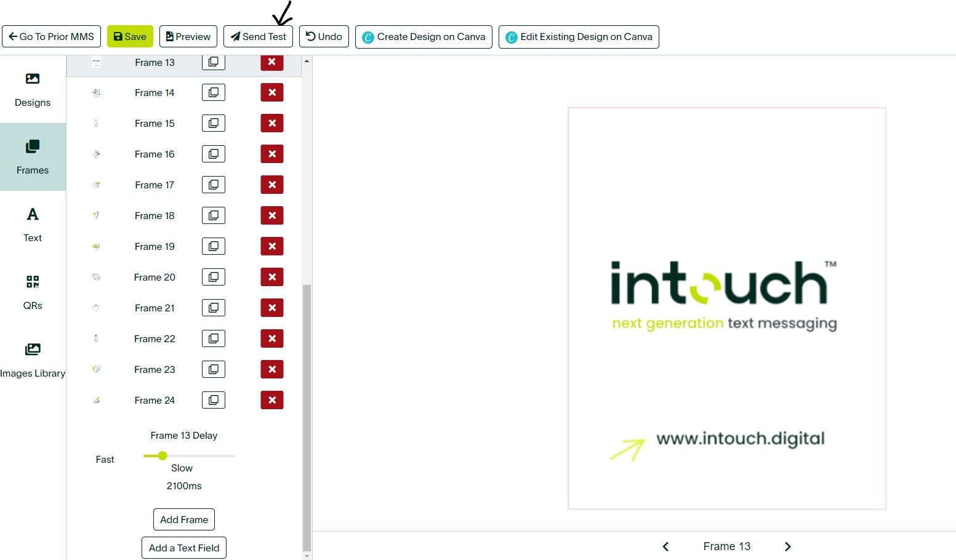This screenshot has width=956, height=560.
Task: Duplicate Frame 16 with copy icon
Action: tap(214, 154)
